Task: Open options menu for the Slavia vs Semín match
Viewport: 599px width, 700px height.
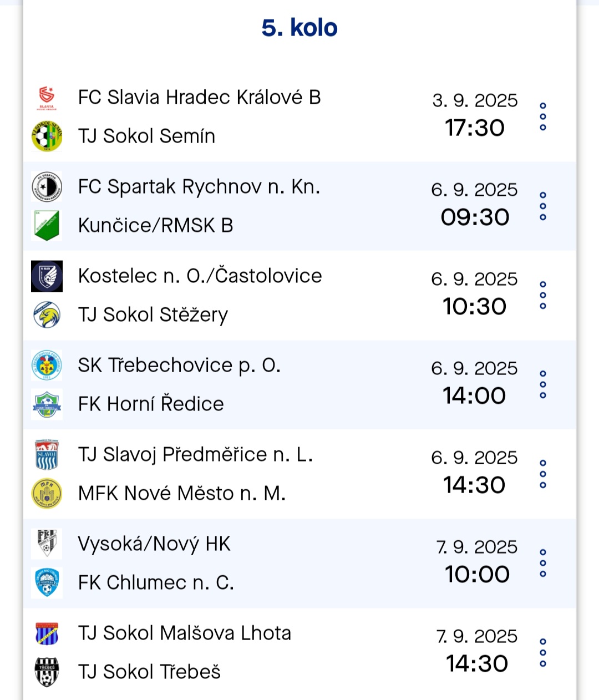Action: (x=543, y=116)
